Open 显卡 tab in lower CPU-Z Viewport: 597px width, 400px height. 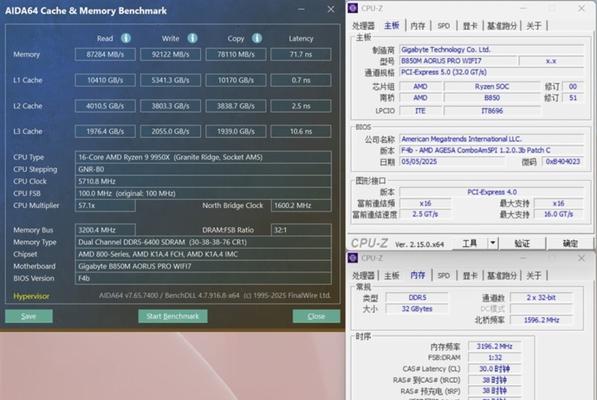tap(470, 276)
